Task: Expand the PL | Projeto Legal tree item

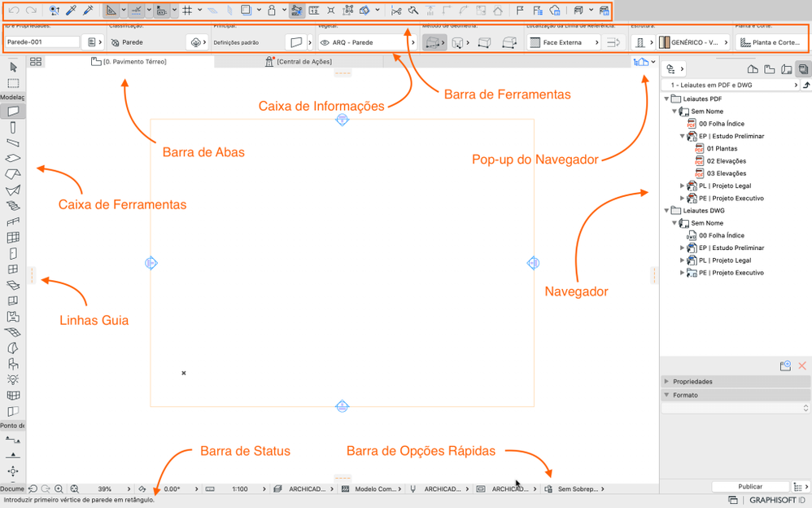Action: pyautogui.click(x=682, y=186)
